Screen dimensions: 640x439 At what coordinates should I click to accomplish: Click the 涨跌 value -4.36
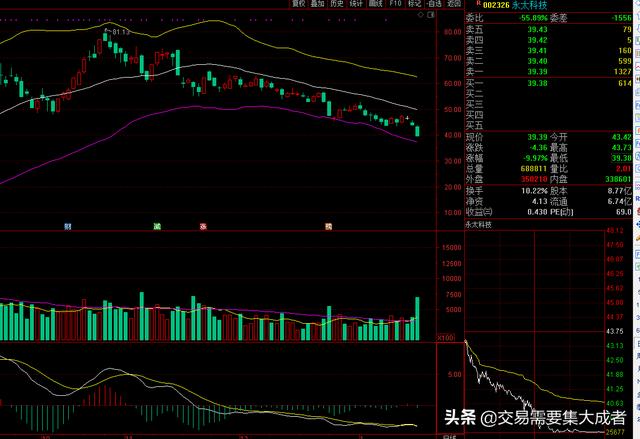click(538, 148)
